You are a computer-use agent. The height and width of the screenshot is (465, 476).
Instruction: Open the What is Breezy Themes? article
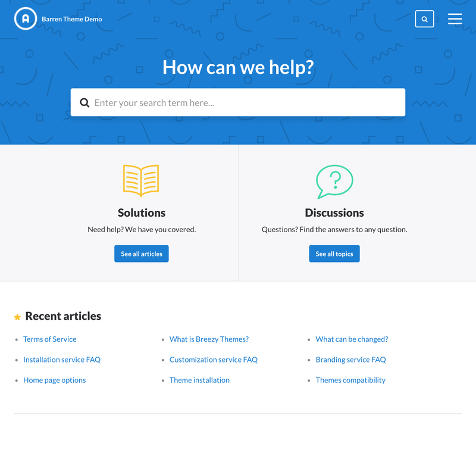pyautogui.click(x=209, y=339)
